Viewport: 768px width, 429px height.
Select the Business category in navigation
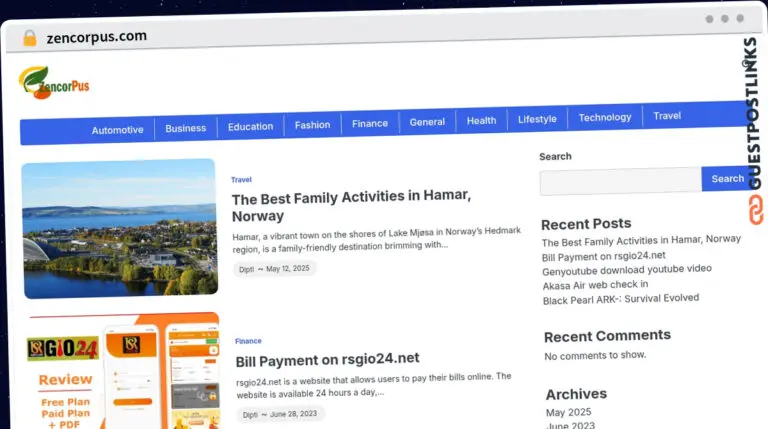click(185, 128)
